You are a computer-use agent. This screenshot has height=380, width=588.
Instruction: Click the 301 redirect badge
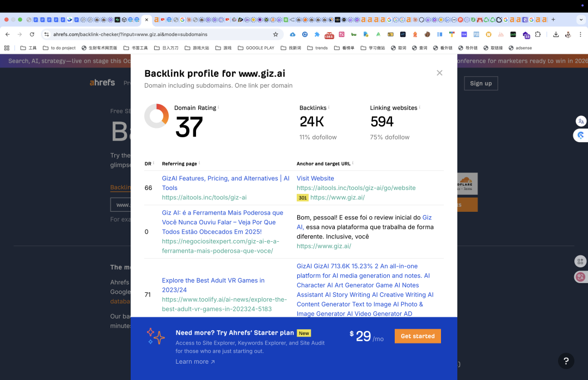tap(303, 198)
